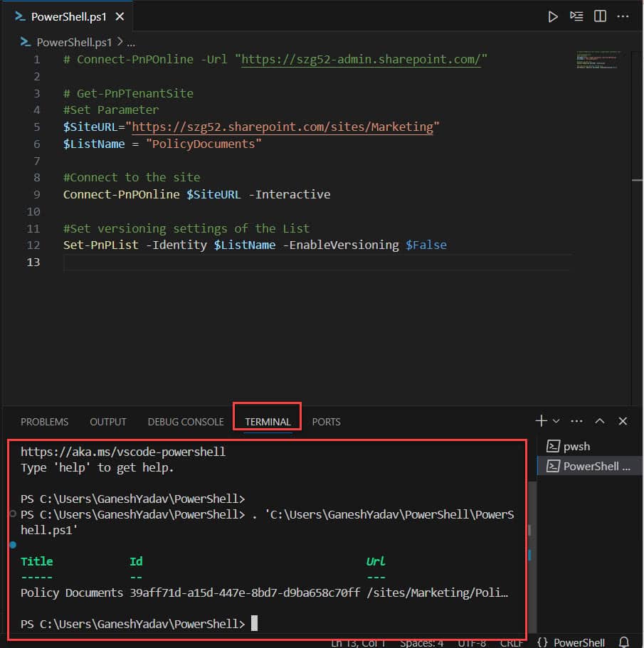Image resolution: width=644 pixels, height=648 pixels.
Task: Click the -Interactive parameter on line 9
Action: pyautogui.click(x=290, y=194)
